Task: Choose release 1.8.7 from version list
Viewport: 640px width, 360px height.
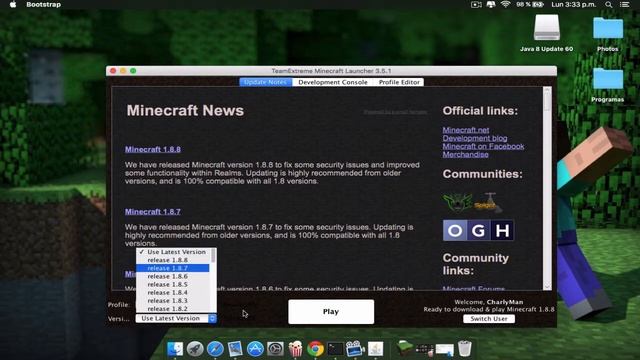Action: pyautogui.click(x=173, y=268)
